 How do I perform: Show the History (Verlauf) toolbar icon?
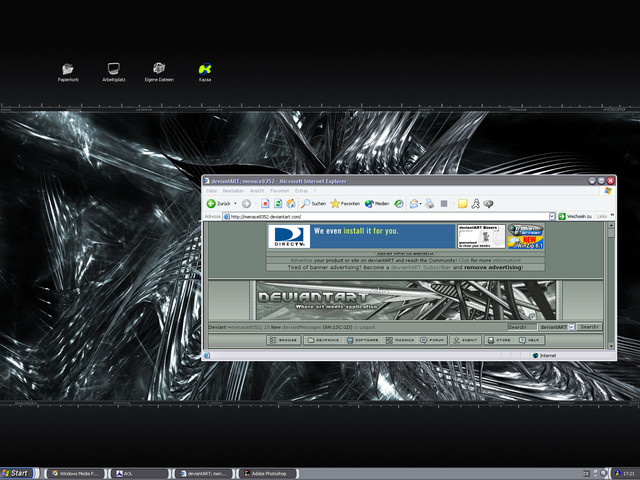[399, 203]
